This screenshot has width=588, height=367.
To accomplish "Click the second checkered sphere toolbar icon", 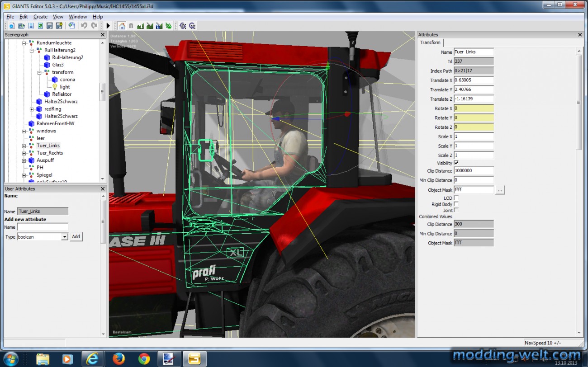I will tap(192, 26).
